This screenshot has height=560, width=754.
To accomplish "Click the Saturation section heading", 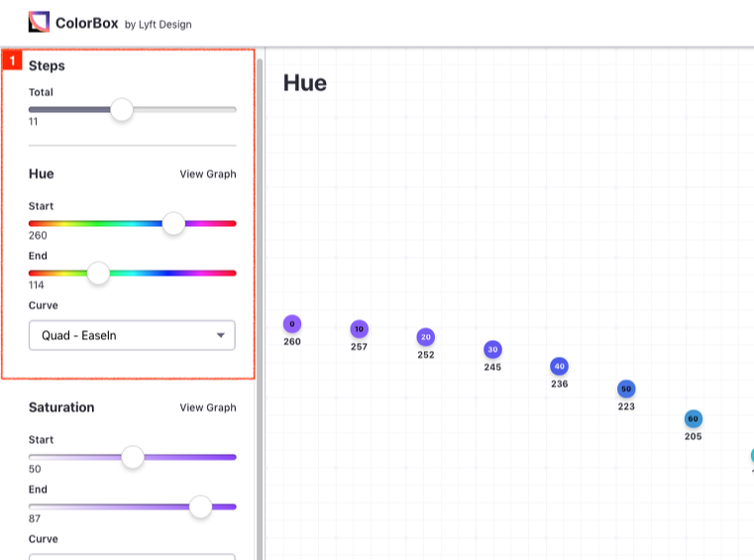I will coord(61,407).
